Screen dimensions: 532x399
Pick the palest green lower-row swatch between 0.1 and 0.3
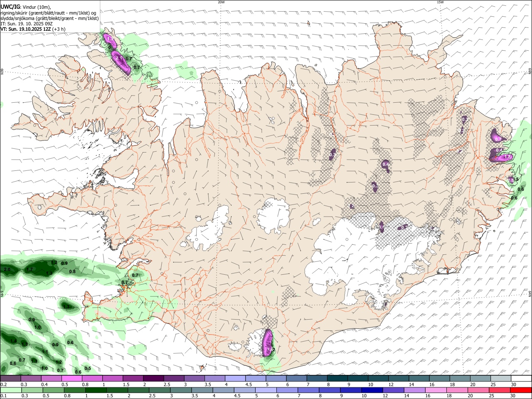[x=11, y=390]
